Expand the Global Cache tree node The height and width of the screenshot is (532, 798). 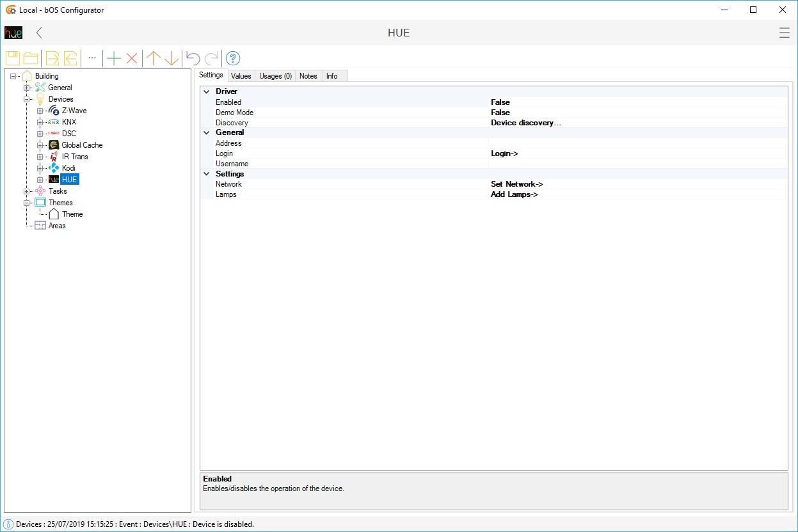click(x=40, y=146)
